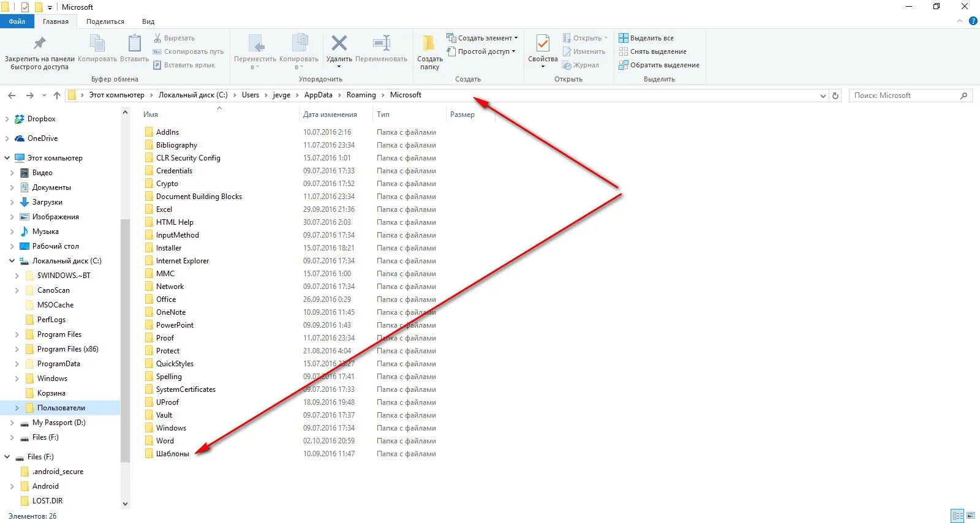Click the Удалить X icon
This screenshot has height=523, width=980.
tap(339, 43)
